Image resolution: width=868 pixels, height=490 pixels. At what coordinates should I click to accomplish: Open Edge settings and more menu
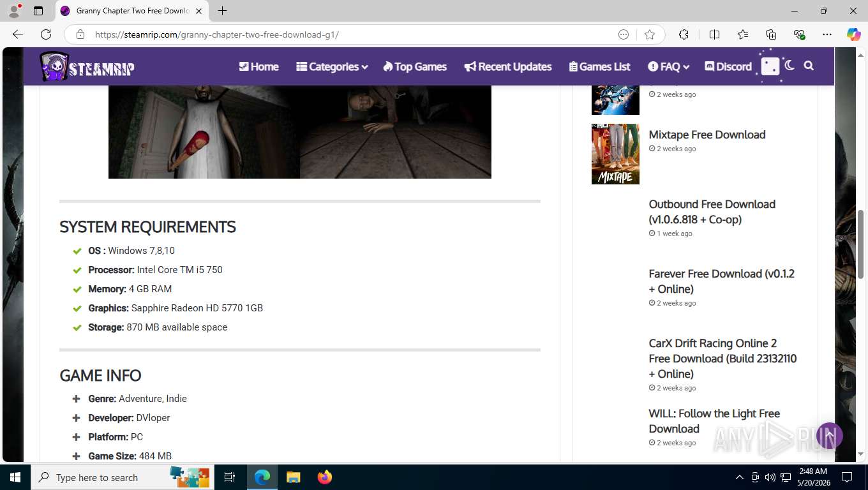[x=827, y=34]
